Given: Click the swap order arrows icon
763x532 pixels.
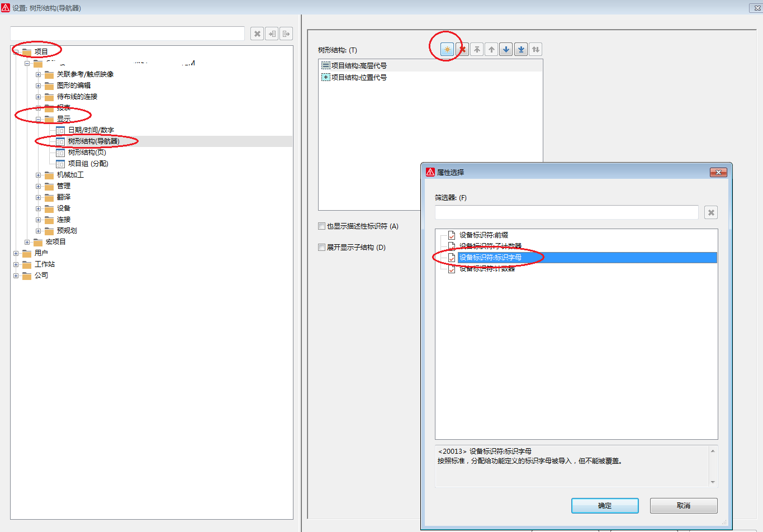Looking at the screenshot, I should pos(535,49).
